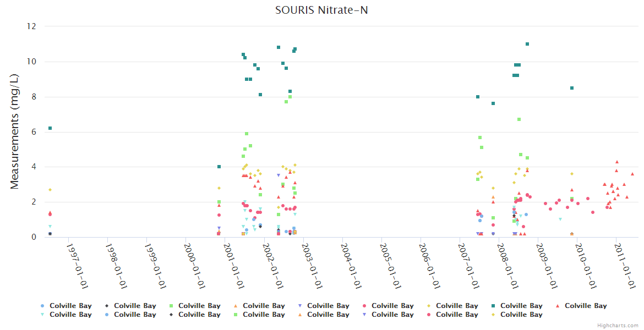644x330 pixels.
Task: Click the cyan inverted triangle legend marker
Action: point(42,315)
